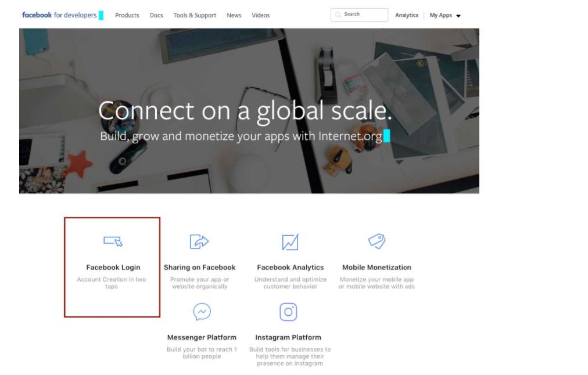Open the Sharing on Facebook arrow icon
Screen dimensions: 588x375
pyautogui.click(x=199, y=241)
